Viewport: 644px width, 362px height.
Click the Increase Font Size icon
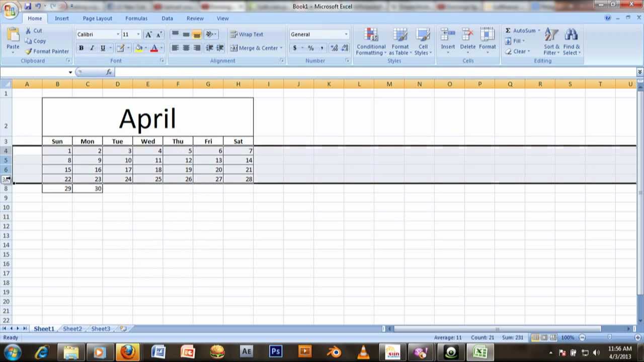click(148, 34)
